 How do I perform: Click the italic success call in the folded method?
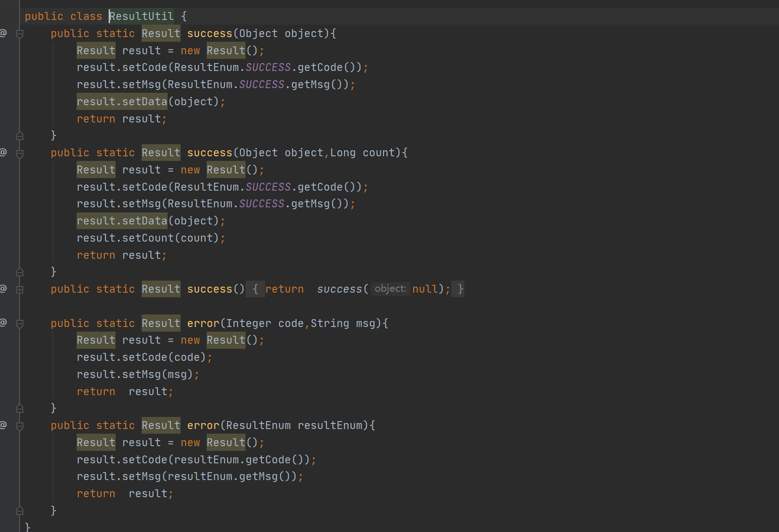(339, 289)
